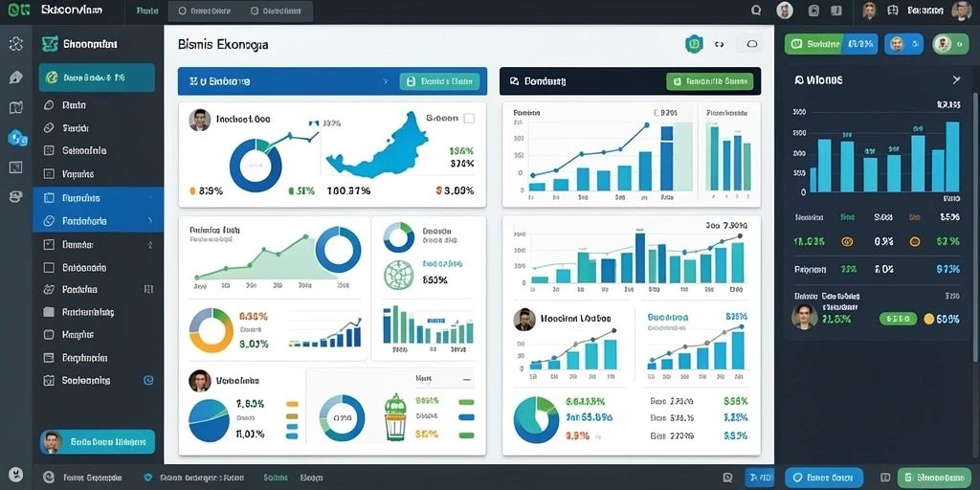This screenshot has height=490, width=980.
Task: Expand the highlighted sidebar item's right chevron
Action: click(x=150, y=221)
